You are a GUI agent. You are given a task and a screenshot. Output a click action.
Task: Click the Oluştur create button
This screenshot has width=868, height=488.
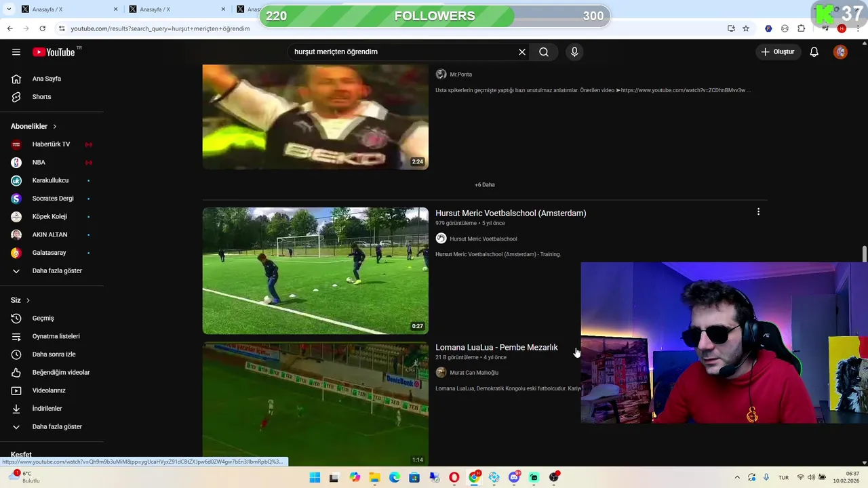(x=778, y=52)
